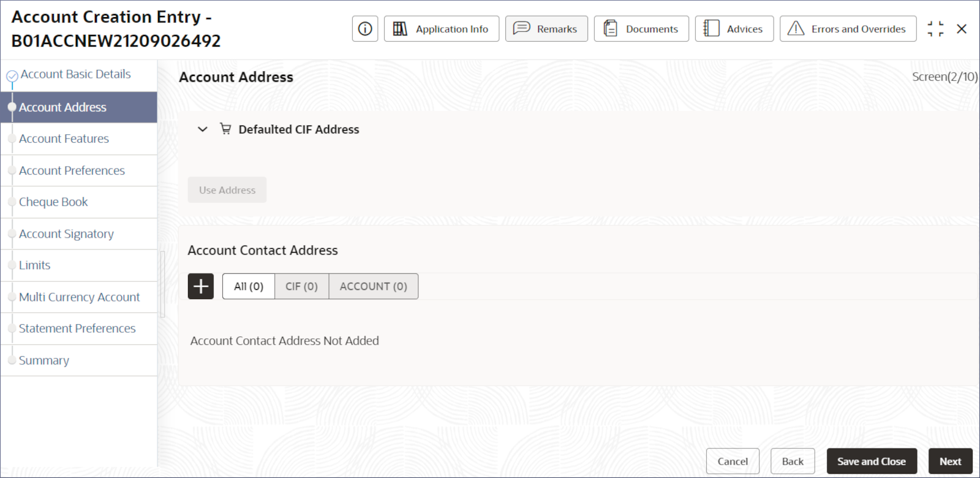Proceed with the Next button
980x478 pixels.
point(951,461)
